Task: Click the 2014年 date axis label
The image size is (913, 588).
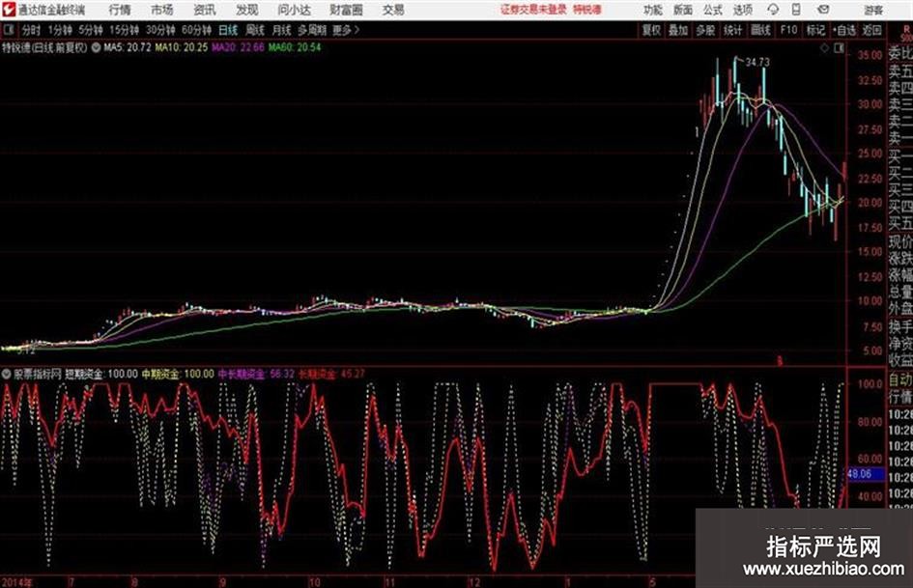Action: pos(16,582)
